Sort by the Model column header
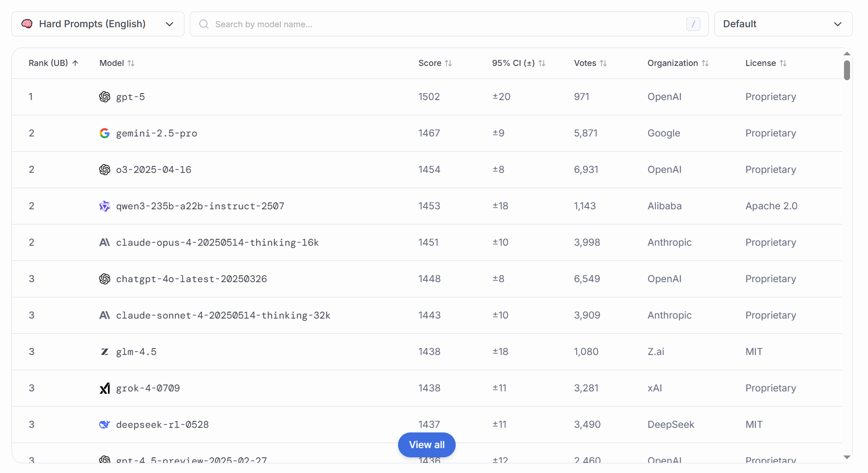The height and width of the screenshot is (473, 868). [x=117, y=63]
